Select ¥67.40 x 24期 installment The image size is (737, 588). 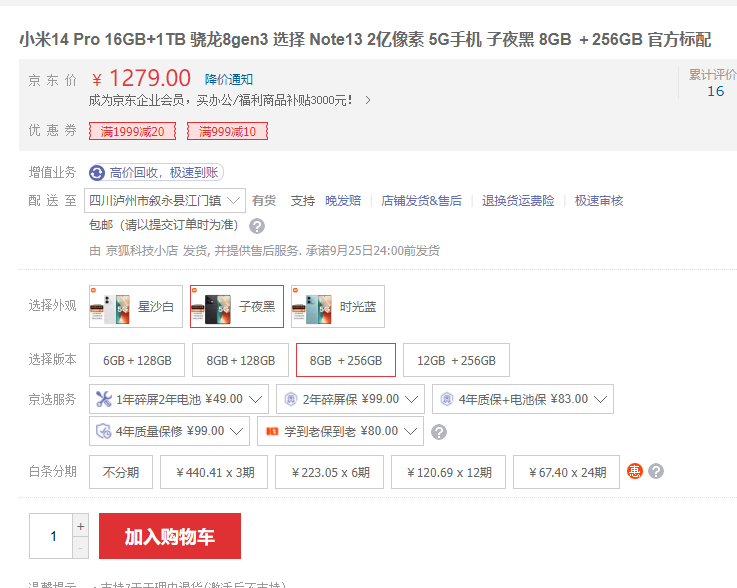[566, 472]
